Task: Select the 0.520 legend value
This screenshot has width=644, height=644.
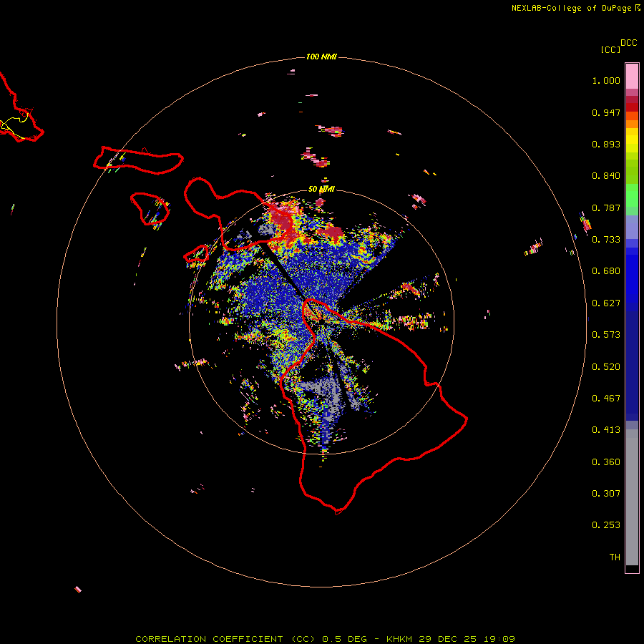Action: (x=606, y=367)
